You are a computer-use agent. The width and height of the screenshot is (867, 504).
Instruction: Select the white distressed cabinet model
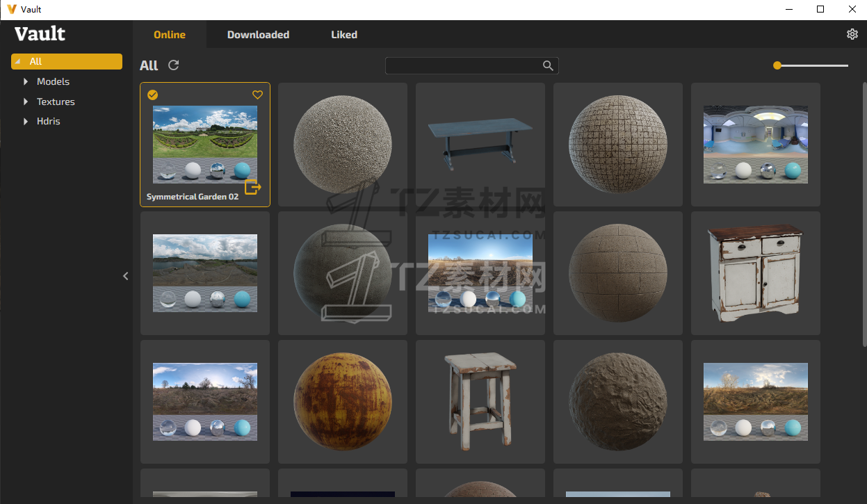[x=755, y=273]
